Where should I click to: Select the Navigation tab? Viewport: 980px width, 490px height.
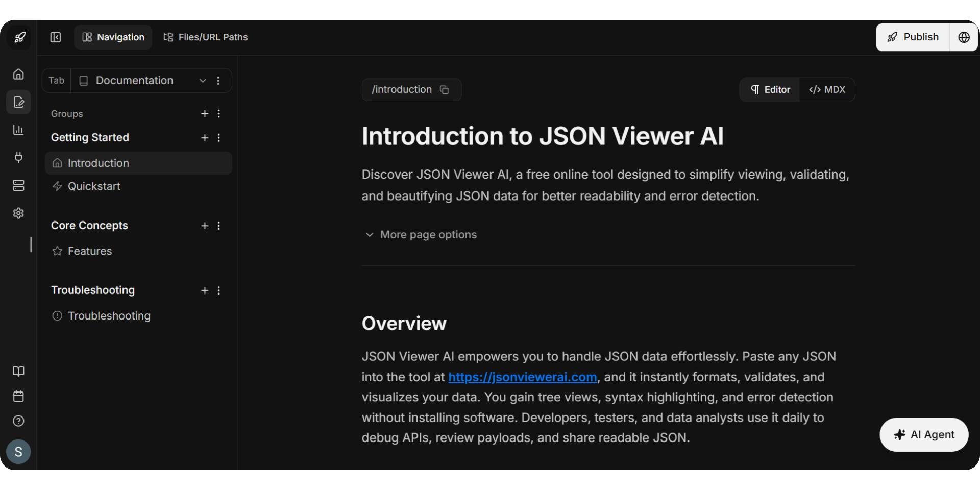[113, 37]
